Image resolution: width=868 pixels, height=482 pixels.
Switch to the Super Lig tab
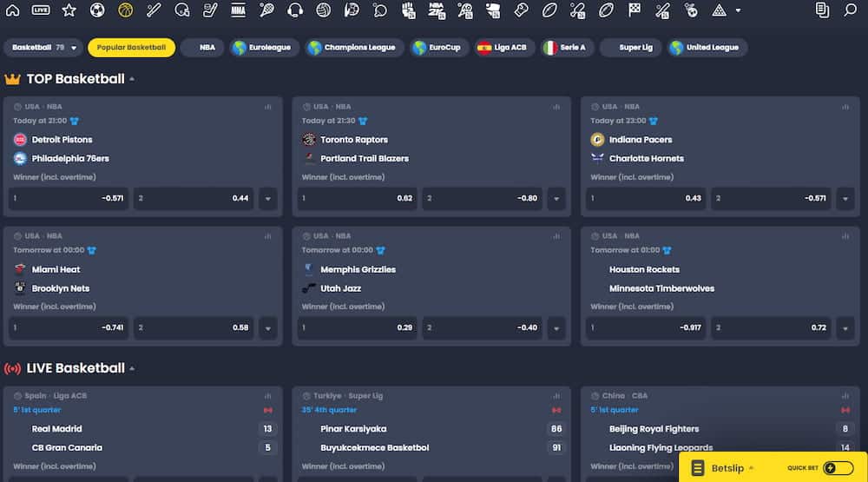click(x=630, y=48)
